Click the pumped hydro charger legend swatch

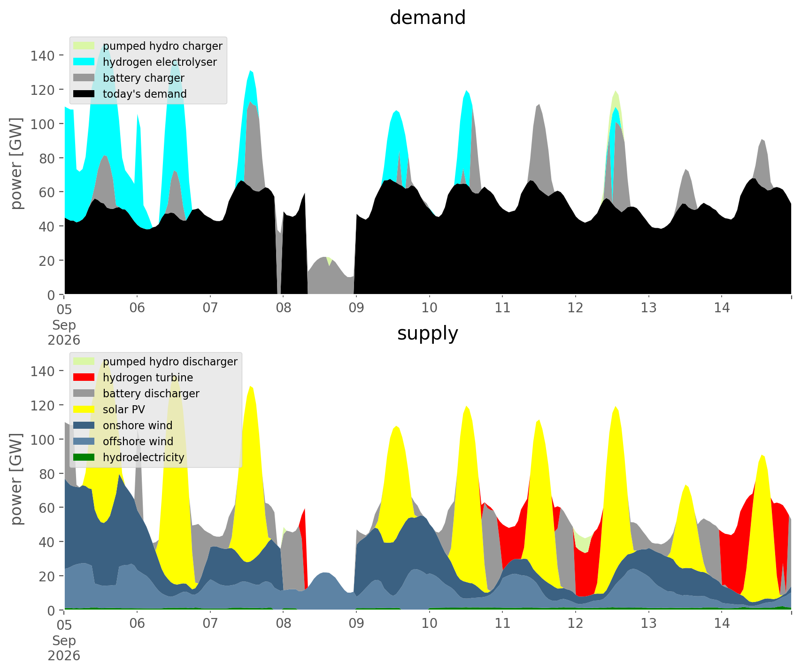pyautogui.click(x=85, y=46)
